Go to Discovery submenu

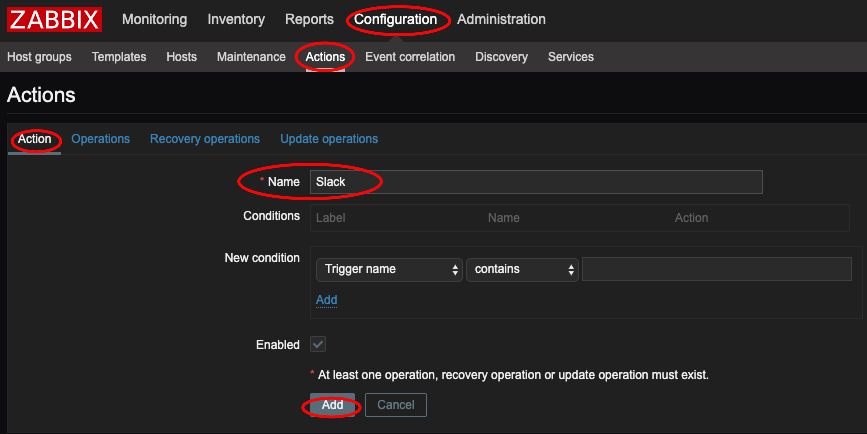click(502, 57)
